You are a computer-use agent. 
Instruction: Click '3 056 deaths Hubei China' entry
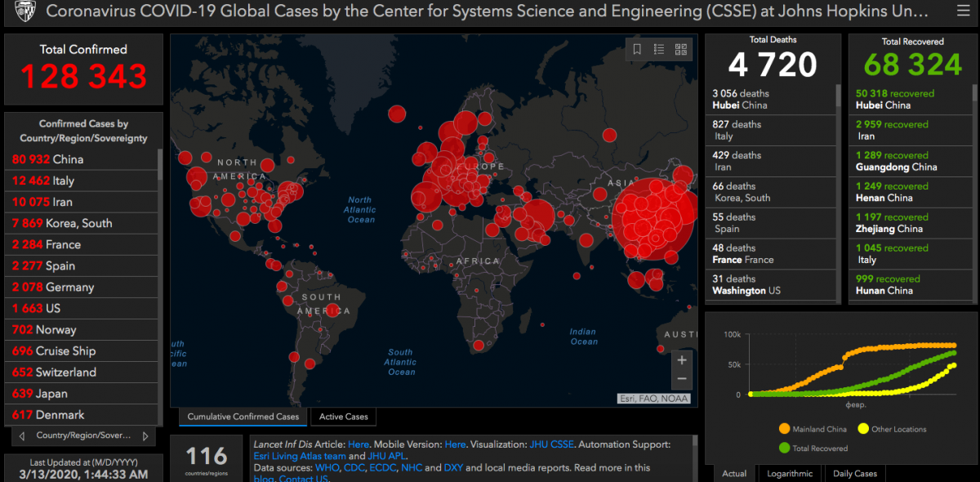point(769,99)
